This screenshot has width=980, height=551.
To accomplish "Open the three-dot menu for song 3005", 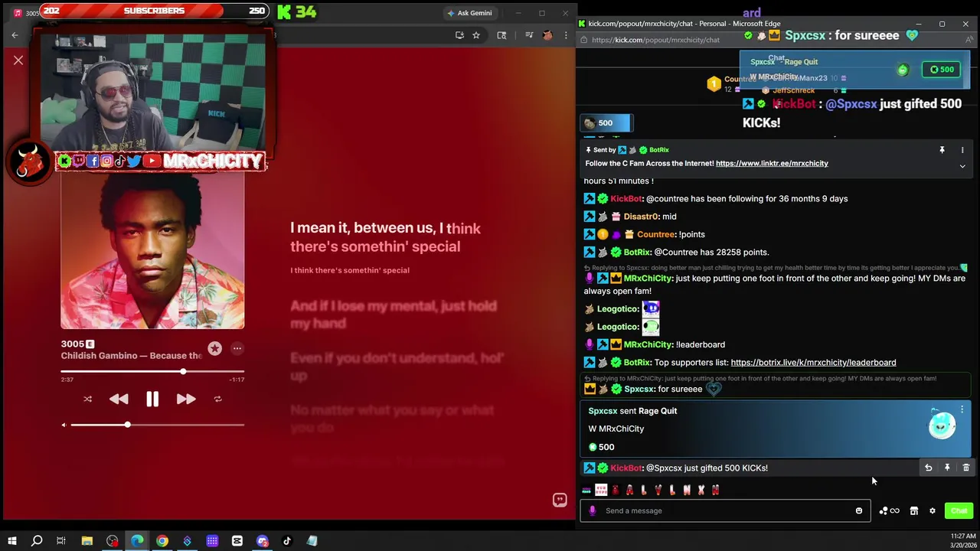I will pyautogui.click(x=237, y=348).
